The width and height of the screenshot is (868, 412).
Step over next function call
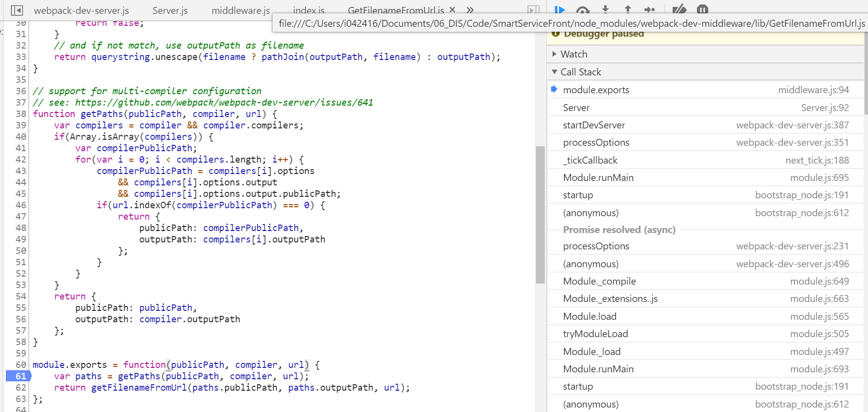583,9
